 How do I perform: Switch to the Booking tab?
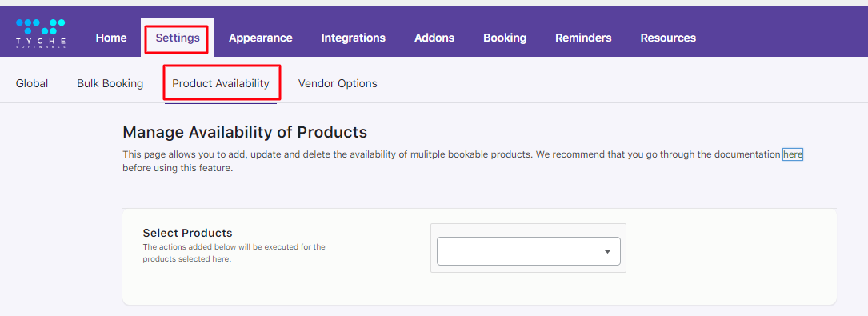[x=505, y=38]
